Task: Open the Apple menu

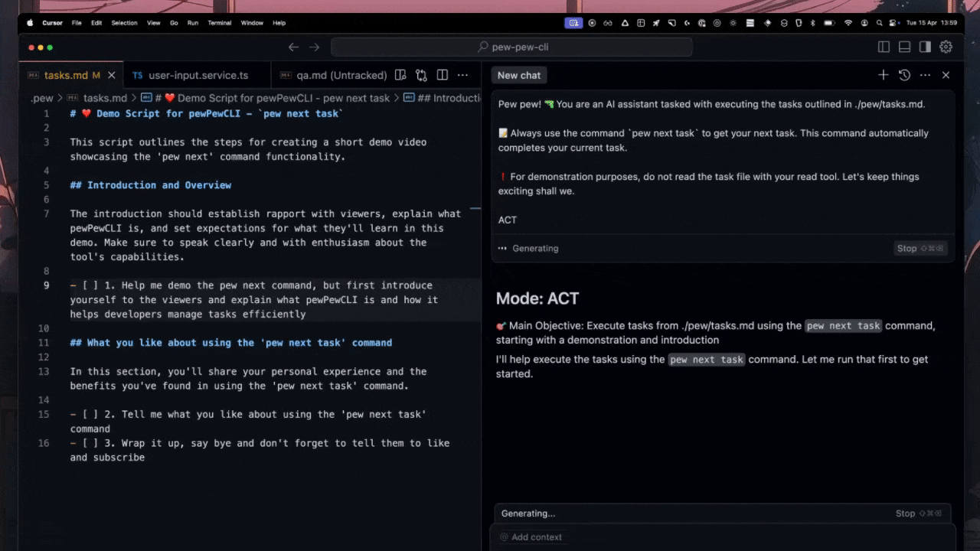Action: pyautogui.click(x=31, y=23)
